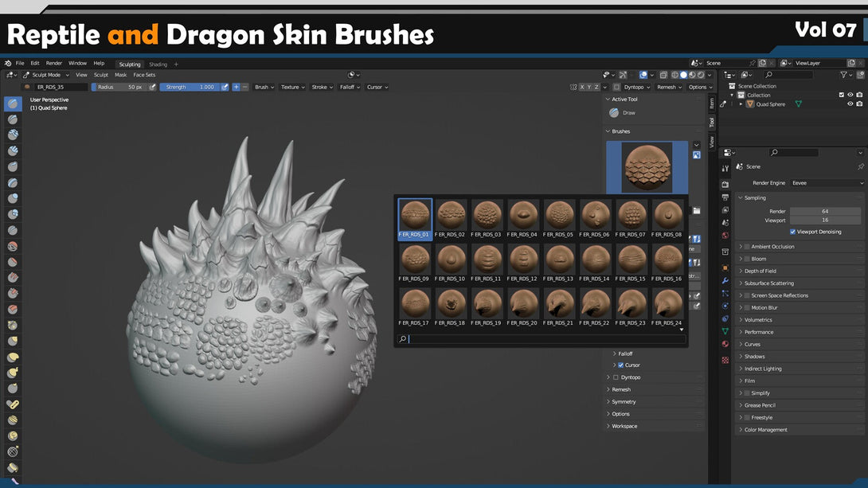This screenshot has width=868, height=488.
Task: Select the Draw sculpt tool in left toolbar
Action: click(x=13, y=103)
